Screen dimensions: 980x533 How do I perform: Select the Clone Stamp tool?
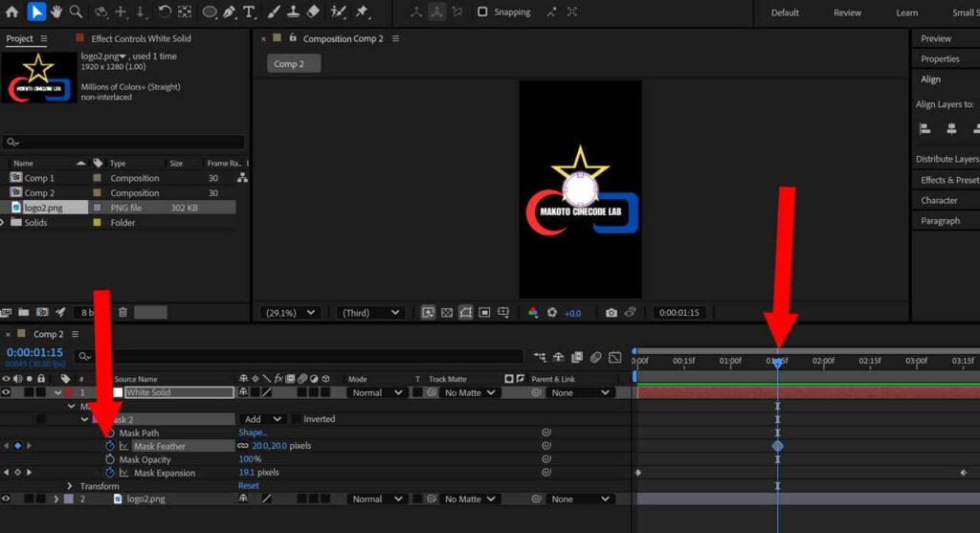293,11
